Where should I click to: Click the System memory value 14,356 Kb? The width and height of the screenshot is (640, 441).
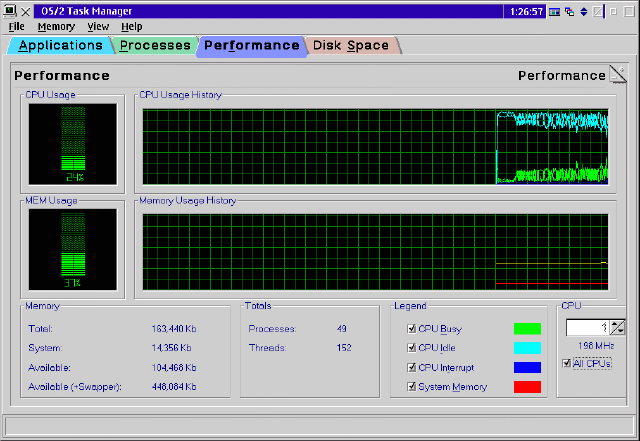click(x=171, y=348)
